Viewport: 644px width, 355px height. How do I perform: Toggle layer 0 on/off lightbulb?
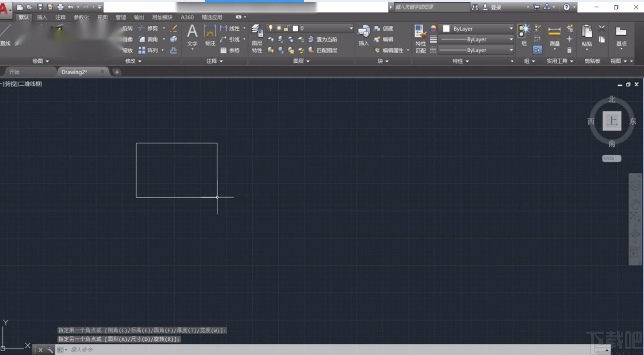pyautogui.click(x=271, y=28)
